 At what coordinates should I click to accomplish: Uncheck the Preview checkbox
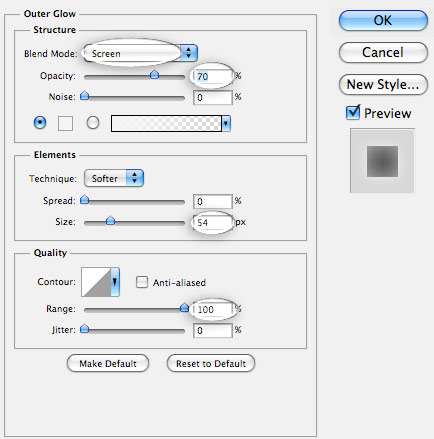tap(353, 113)
